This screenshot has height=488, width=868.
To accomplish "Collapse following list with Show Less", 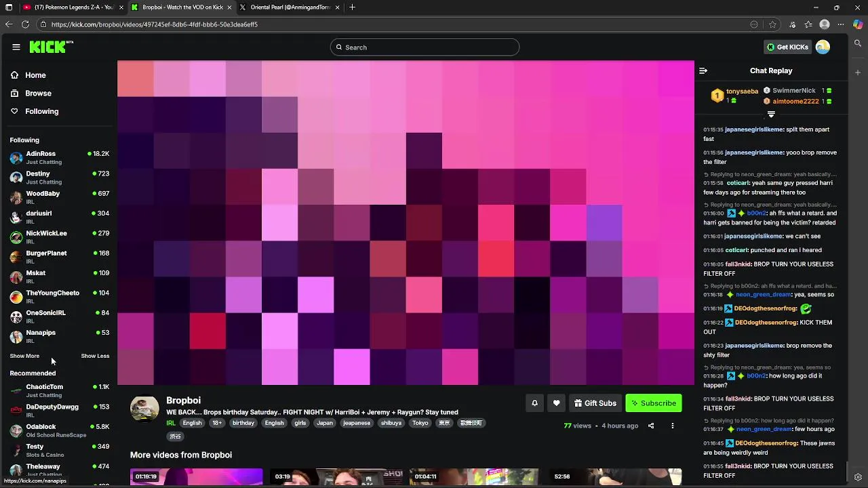I will pyautogui.click(x=95, y=356).
